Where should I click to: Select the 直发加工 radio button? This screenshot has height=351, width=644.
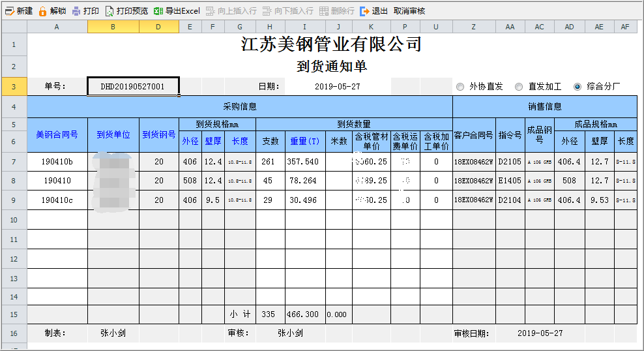tap(519, 87)
